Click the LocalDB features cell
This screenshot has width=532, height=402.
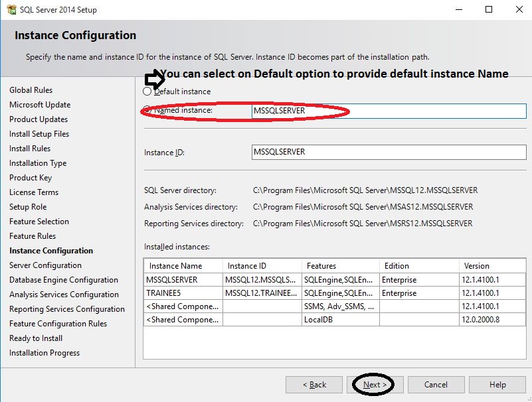pyautogui.click(x=341, y=320)
